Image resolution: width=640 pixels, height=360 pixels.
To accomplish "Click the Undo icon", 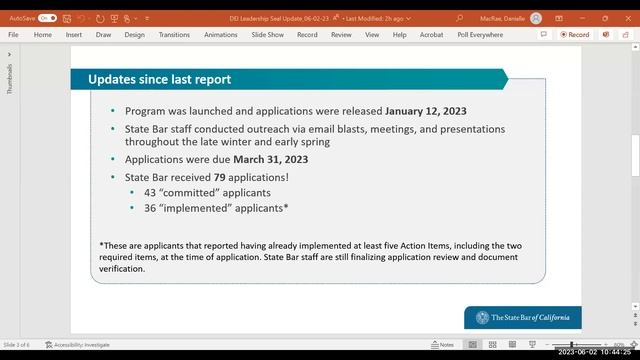I will [81, 19].
